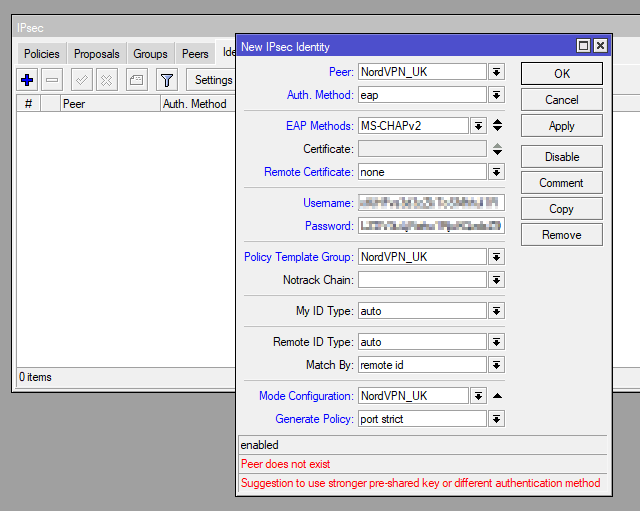Click the Generate Policy field port strict
640x511 pixels.
click(x=422, y=419)
